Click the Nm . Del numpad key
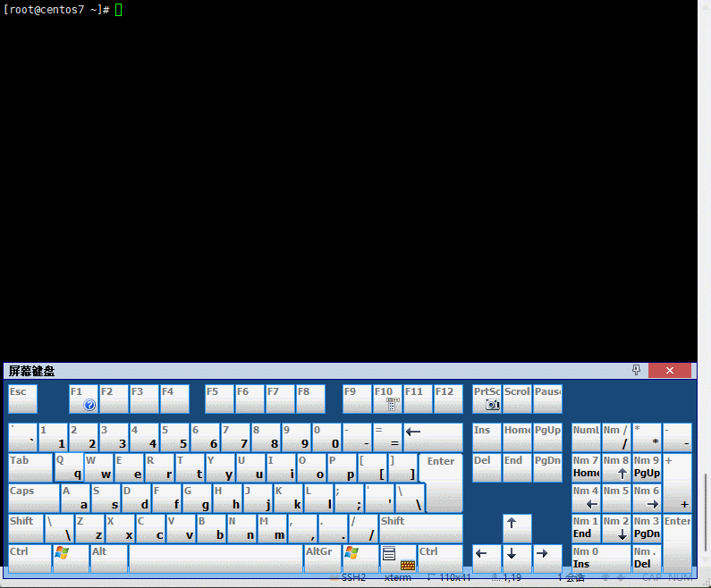This screenshot has width=711, height=588. tap(647, 559)
